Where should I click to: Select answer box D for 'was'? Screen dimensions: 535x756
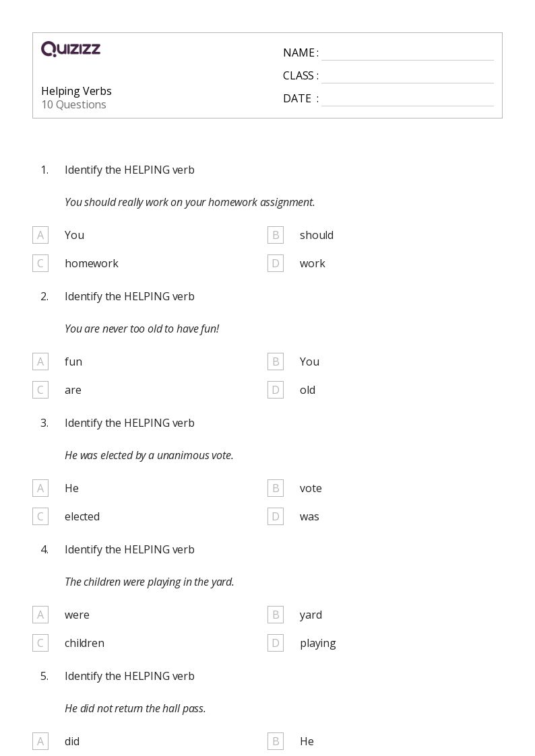(x=276, y=516)
